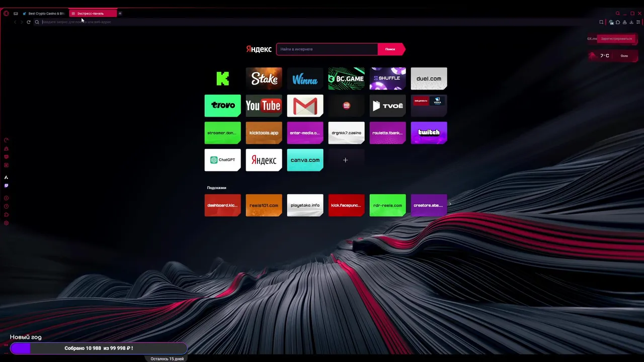Open suggested kick.facepunch tile

click(347, 205)
